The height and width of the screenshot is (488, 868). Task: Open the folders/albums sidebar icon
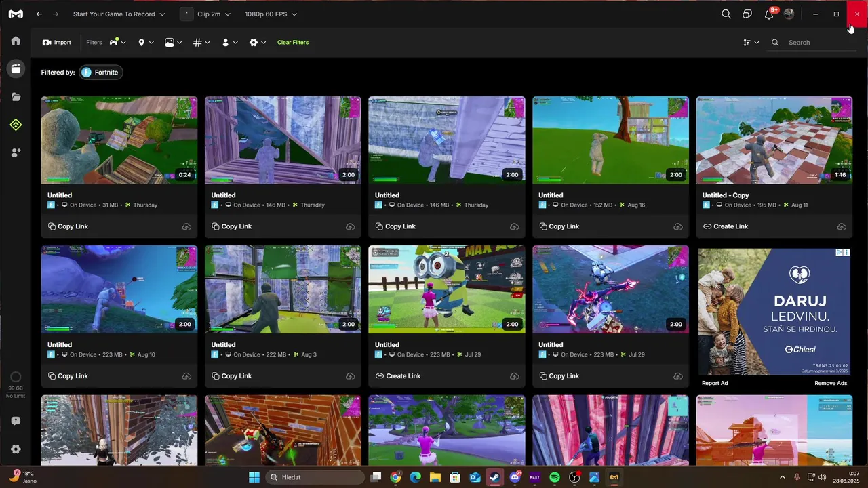tap(16, 97)
